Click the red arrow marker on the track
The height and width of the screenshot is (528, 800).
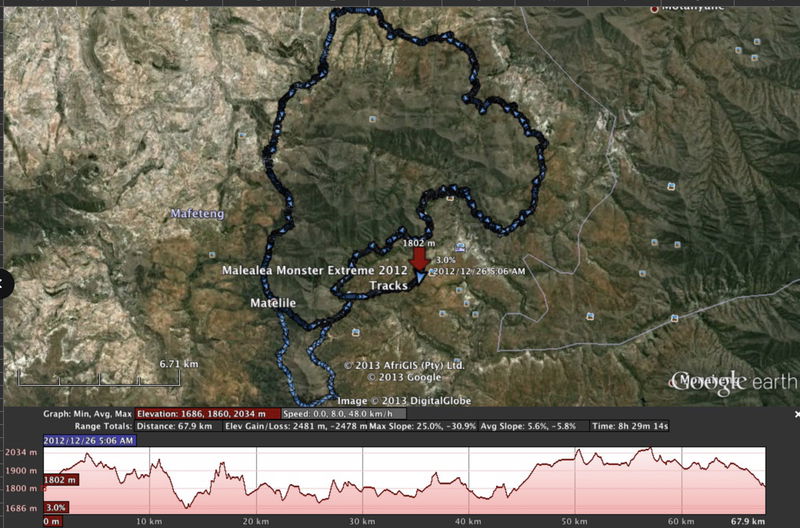(x=419, y=261)
